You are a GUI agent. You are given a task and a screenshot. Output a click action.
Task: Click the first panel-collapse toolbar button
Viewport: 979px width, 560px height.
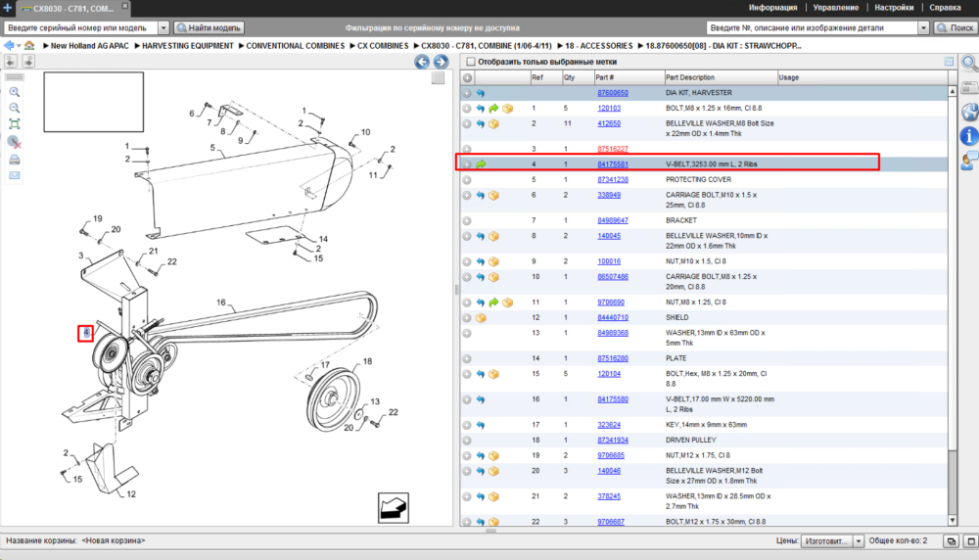[11, 61]
